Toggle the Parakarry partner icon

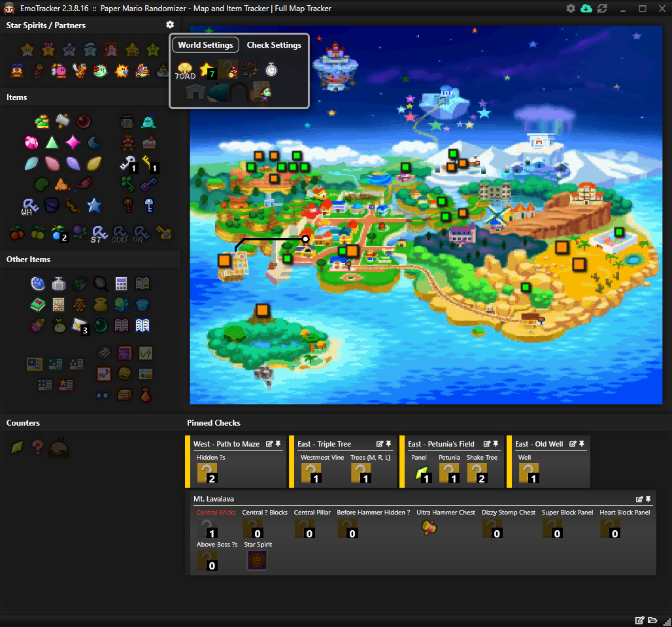click(x=80, y=71)
